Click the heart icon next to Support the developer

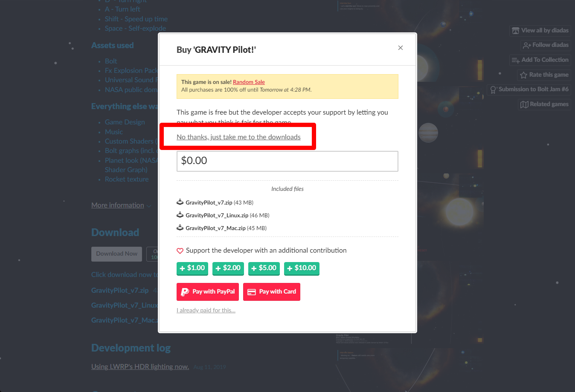pos(180,251)
